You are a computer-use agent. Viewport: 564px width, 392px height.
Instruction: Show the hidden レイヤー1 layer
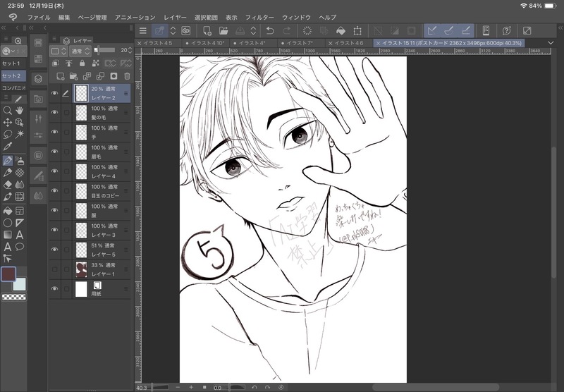[55, 269]
